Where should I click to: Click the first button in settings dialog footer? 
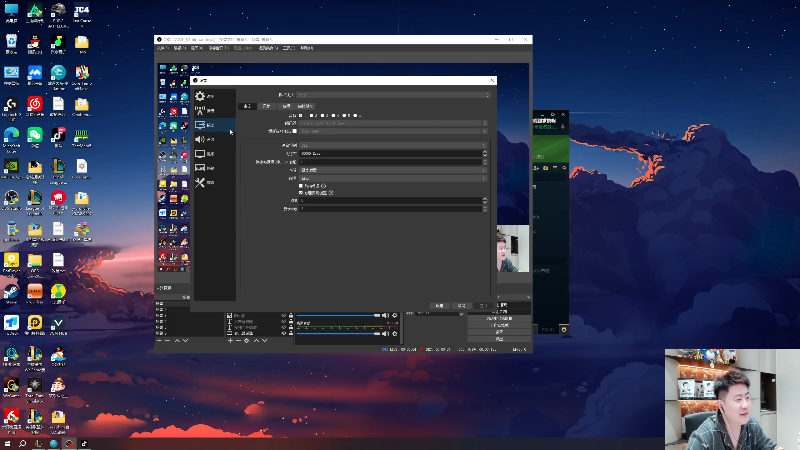pyautogui.click(x=439, y=305)
